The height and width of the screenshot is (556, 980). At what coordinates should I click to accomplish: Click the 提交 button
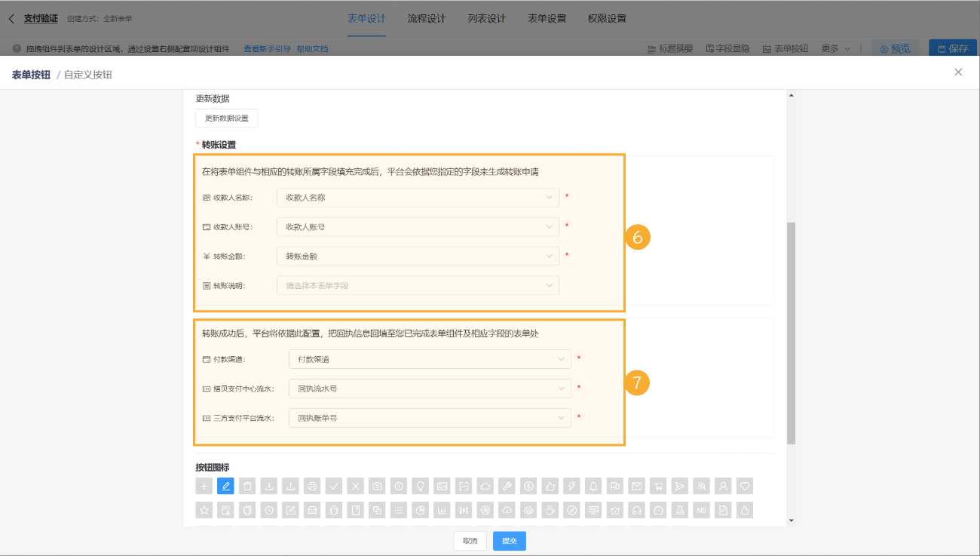(509, 541)
